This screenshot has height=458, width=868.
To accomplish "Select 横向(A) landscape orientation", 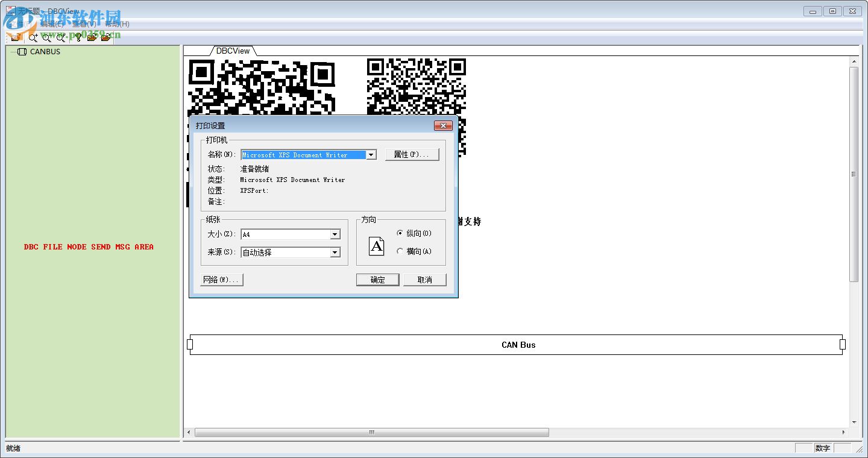I will click(x=400, y=252).
